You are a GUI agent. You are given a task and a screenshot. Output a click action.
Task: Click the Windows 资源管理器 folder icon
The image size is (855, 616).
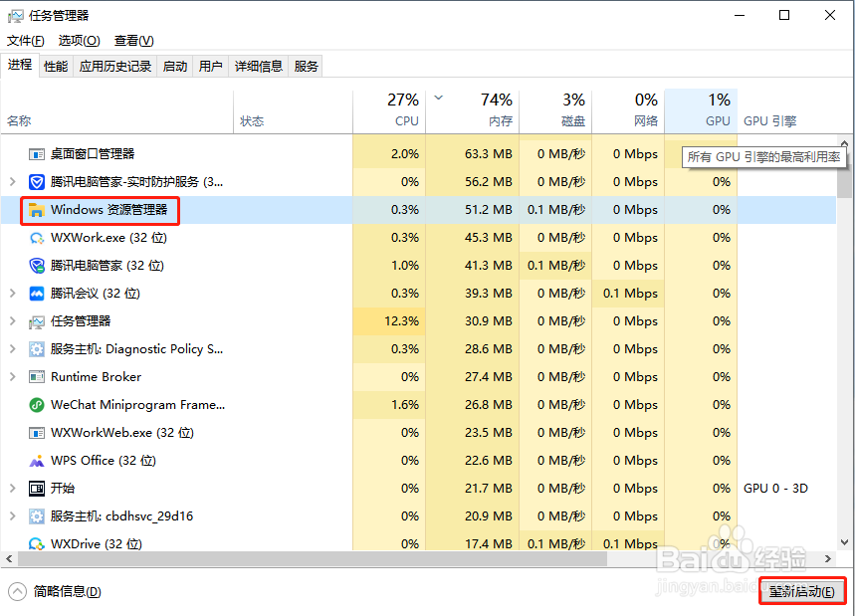click(x=34, y=210)
